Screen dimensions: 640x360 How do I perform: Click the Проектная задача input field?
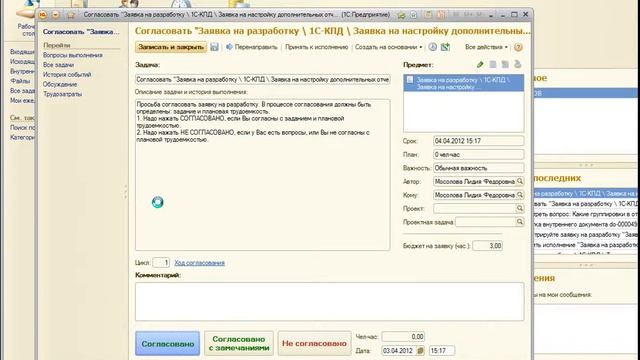(x=486, y=222)
